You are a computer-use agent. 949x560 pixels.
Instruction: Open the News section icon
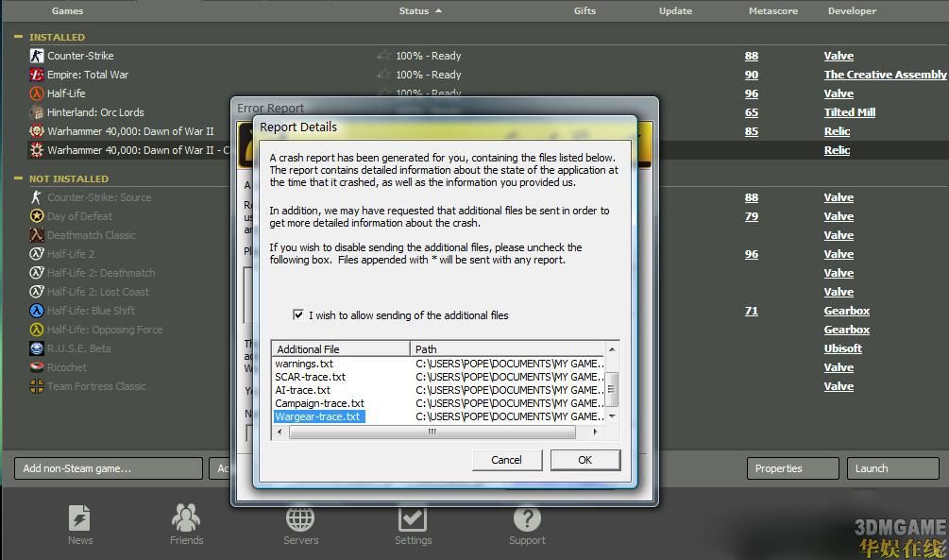click(79, 518)
